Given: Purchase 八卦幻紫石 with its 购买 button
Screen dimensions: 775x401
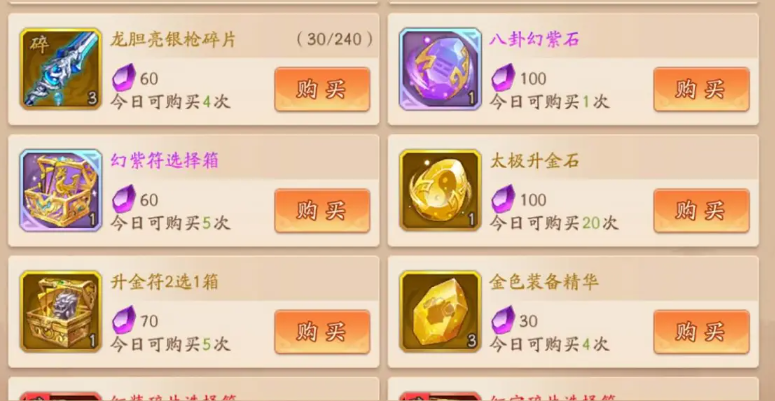Looking at the screenshot, I should pos(701,89).
